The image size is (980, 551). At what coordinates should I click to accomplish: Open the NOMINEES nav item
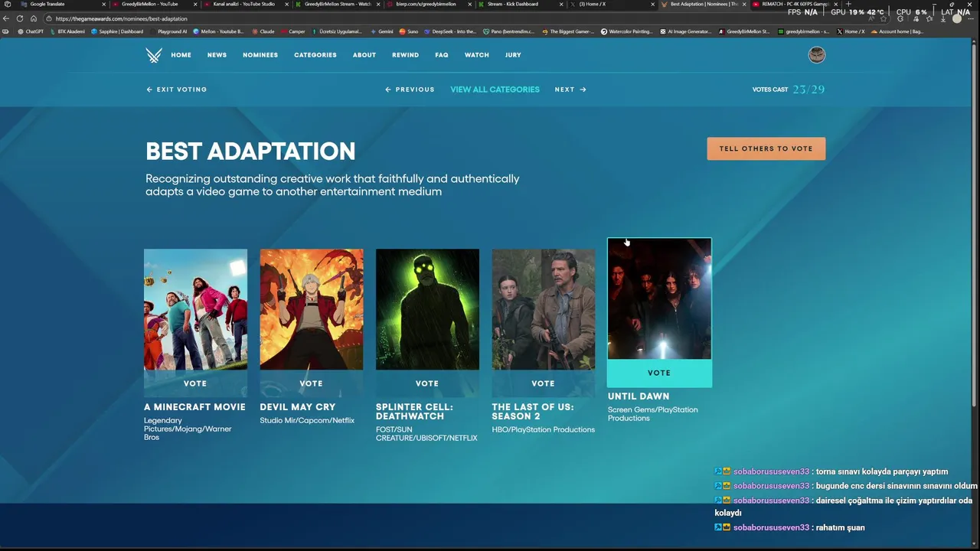(260, 55)
